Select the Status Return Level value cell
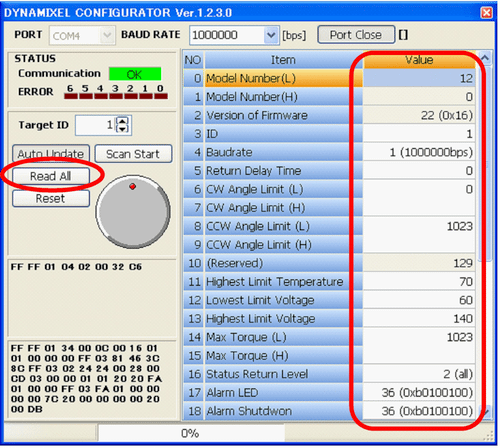This screenshot has width=500, height=448. coord(419,374)
